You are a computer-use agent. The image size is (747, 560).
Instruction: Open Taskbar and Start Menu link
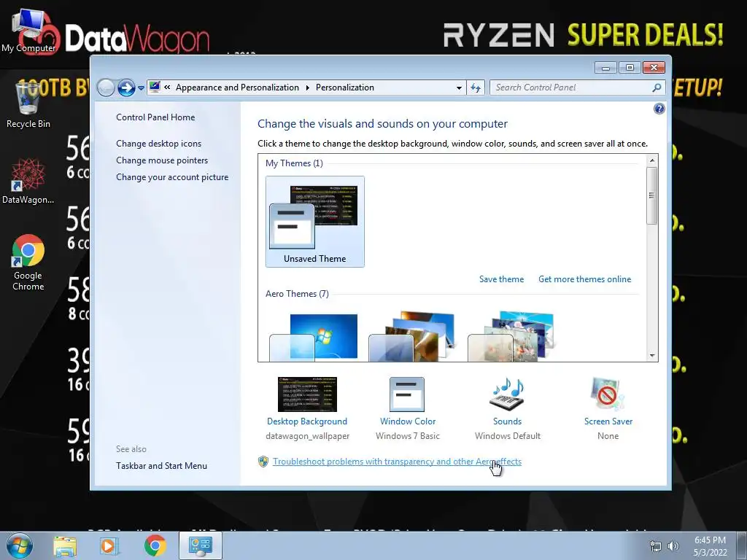point(161,466)
